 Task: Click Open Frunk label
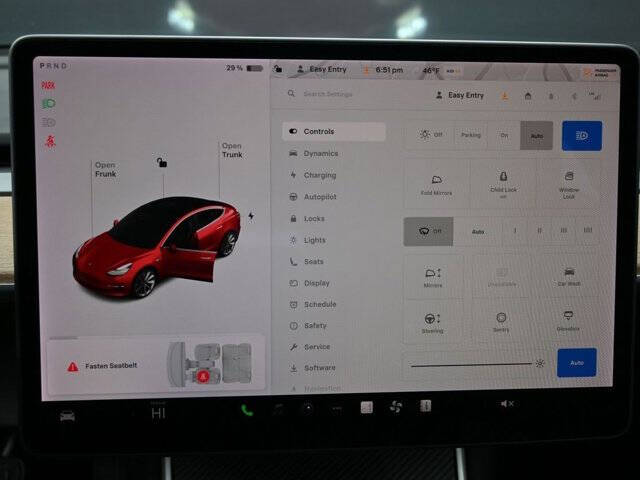point(105,169)
